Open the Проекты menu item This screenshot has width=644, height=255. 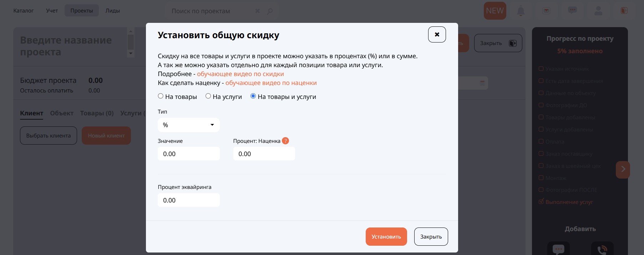(x=81, y=11)
